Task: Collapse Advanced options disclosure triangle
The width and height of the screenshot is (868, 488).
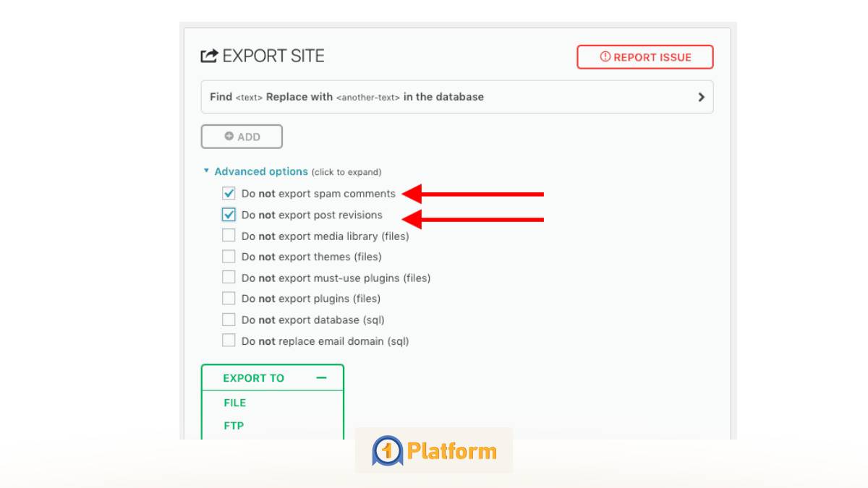Action: tap(206, 171)
